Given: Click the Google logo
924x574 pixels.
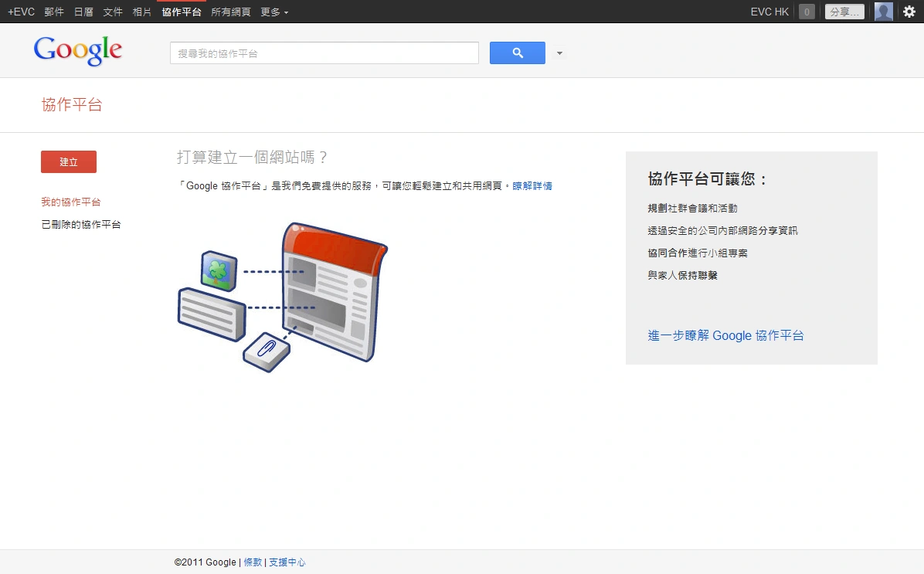Looking at the screenshot, I should 78,51.
